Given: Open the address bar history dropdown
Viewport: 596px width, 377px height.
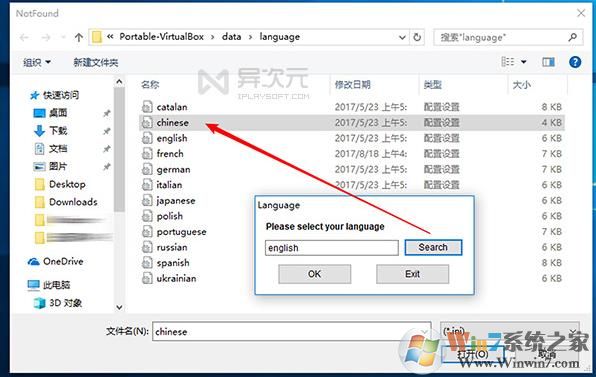Looking at the screenshot, I should pos(402,37).
